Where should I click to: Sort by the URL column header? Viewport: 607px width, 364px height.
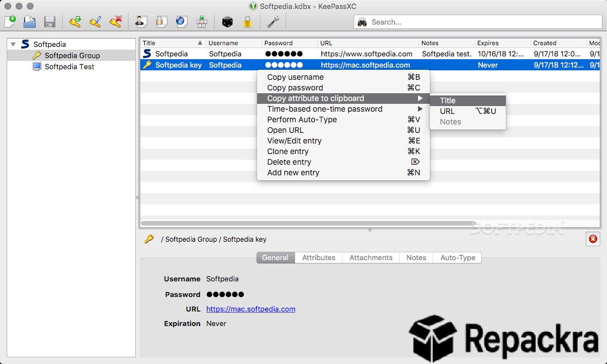[x=368, y=43]
